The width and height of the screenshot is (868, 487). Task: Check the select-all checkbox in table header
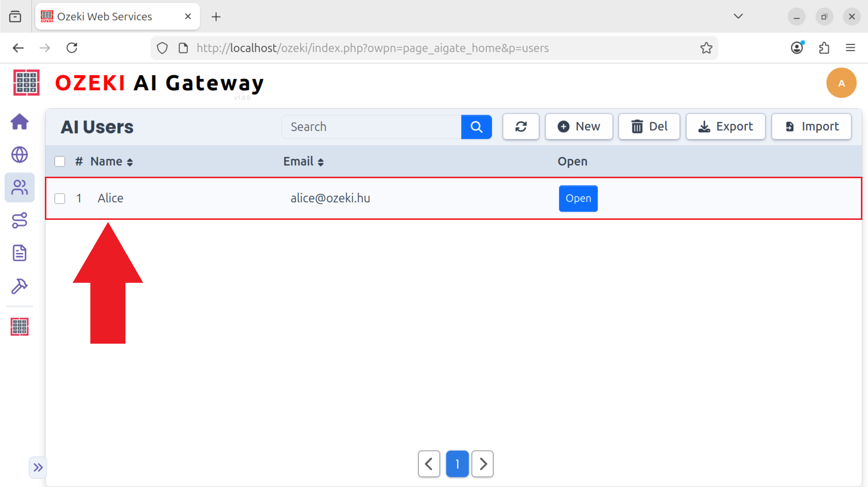(60, 162)
